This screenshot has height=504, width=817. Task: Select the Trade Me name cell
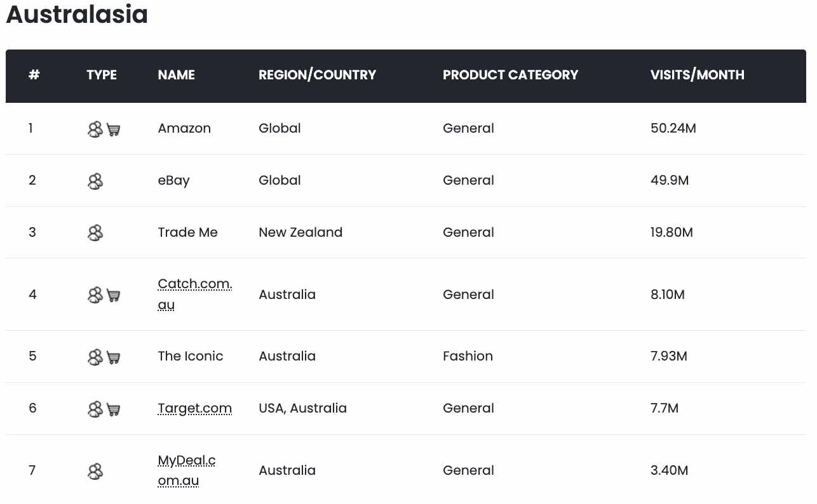[x=188, y=232]
